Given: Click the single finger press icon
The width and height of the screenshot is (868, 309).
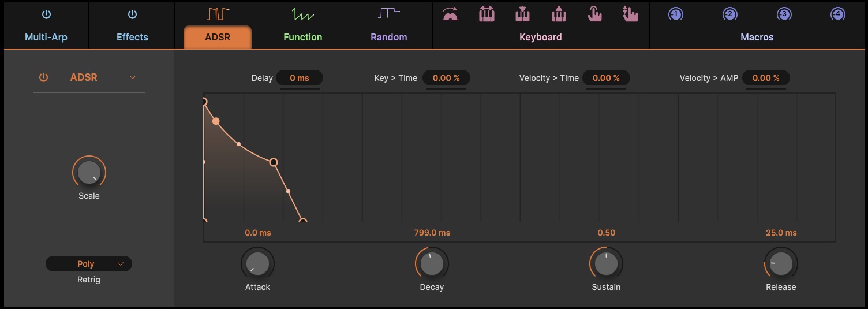Looking at the screenshot, I should pos(594,13).
